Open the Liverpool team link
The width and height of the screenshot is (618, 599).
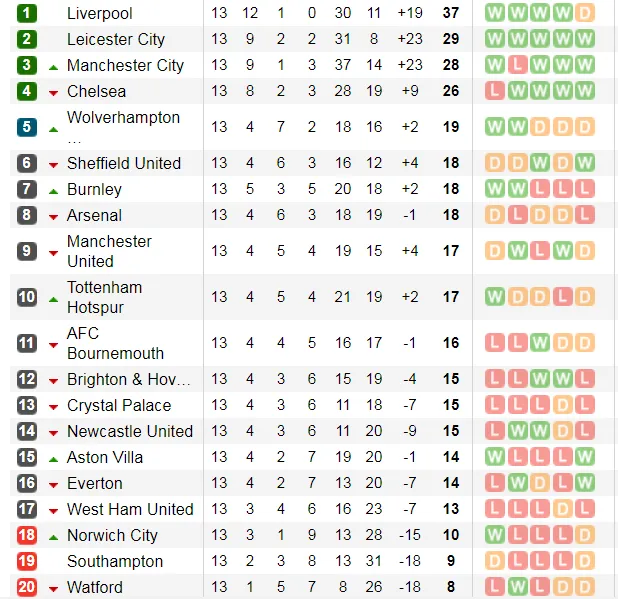click(99, 13)
